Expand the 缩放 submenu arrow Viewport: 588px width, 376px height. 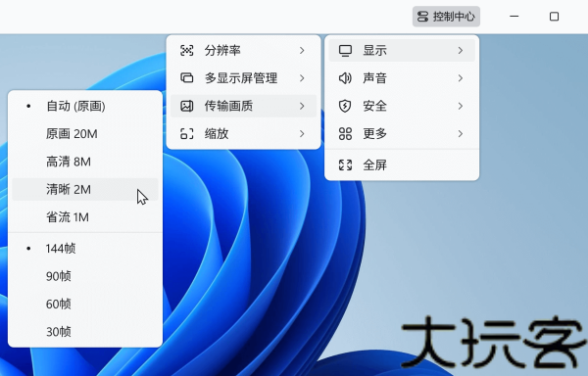click(x=302, y=134)
